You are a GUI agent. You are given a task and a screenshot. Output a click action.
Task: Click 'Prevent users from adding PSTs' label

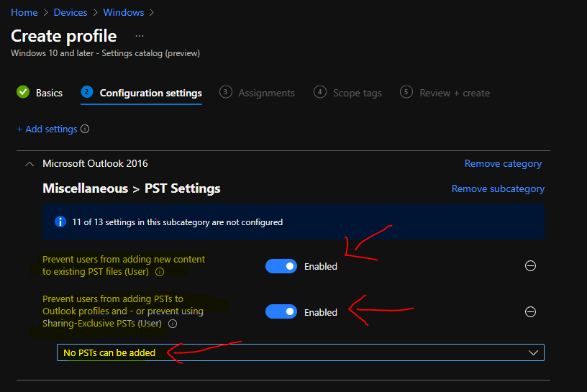point(123,311)
